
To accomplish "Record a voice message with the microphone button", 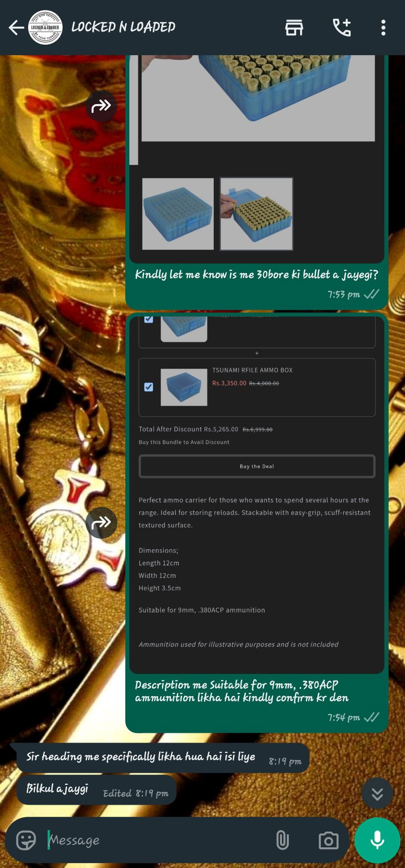I will (x=377, y=840).
